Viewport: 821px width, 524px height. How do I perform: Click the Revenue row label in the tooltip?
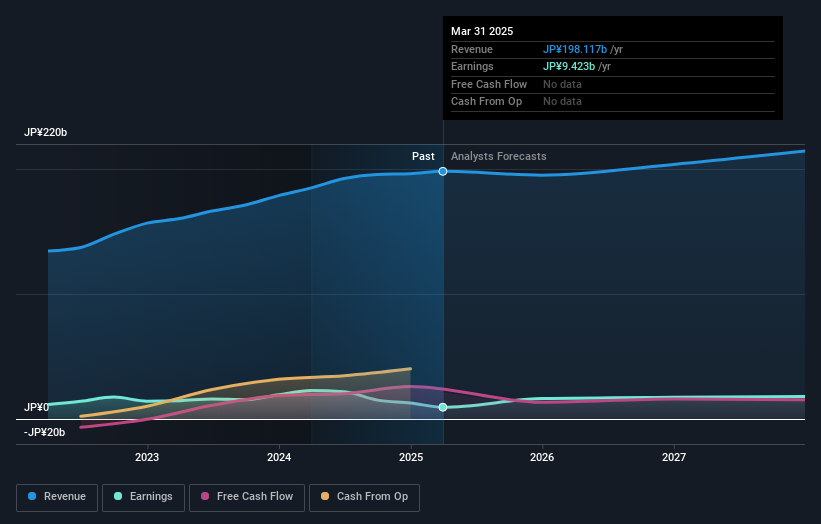click(472, 49)
